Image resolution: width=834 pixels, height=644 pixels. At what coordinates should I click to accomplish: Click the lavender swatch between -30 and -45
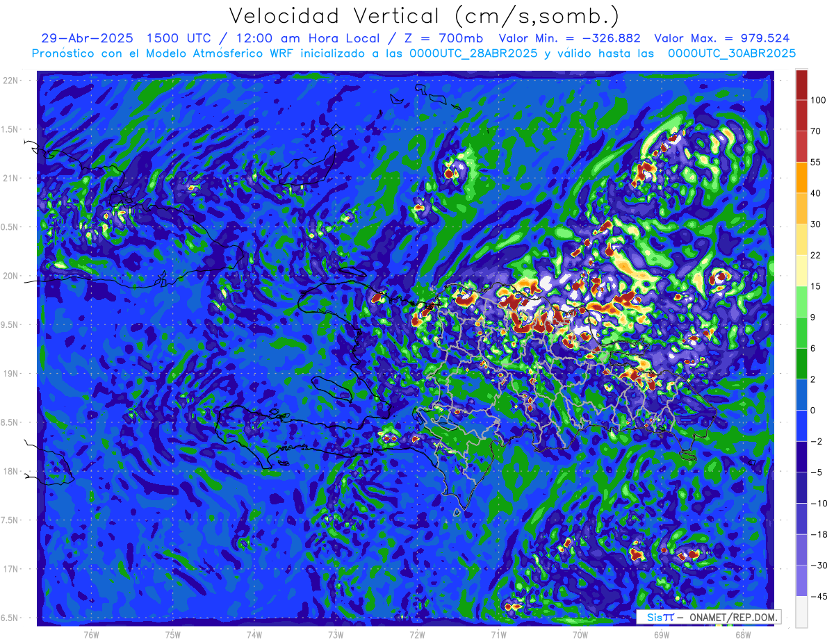tap(801, 581)
